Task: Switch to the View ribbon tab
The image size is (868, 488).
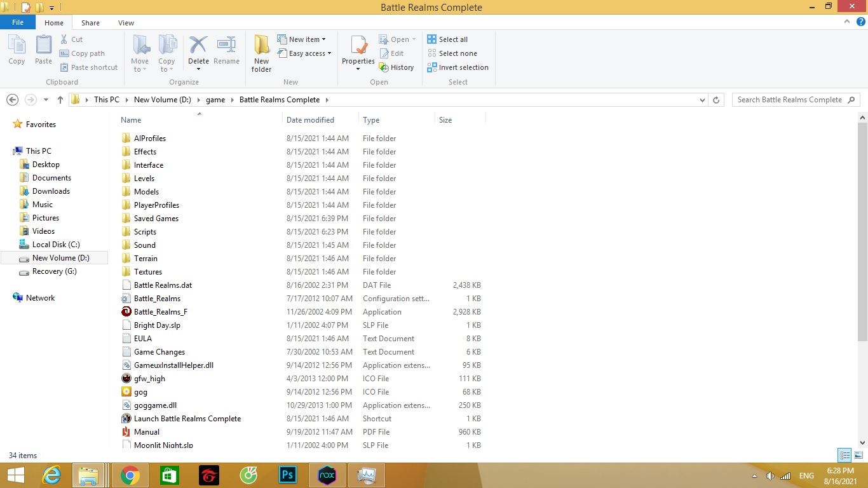Action: pyautogui.click(x=126, y=23)
